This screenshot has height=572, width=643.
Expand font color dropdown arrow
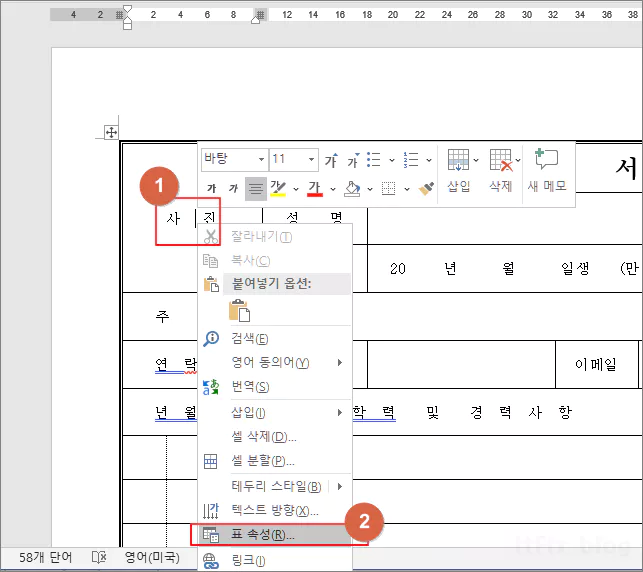(333, 189)
